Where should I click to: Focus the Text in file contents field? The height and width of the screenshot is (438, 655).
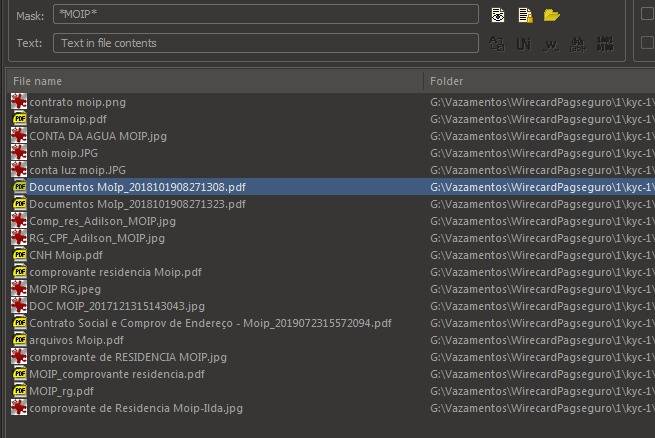coord(266,43)
